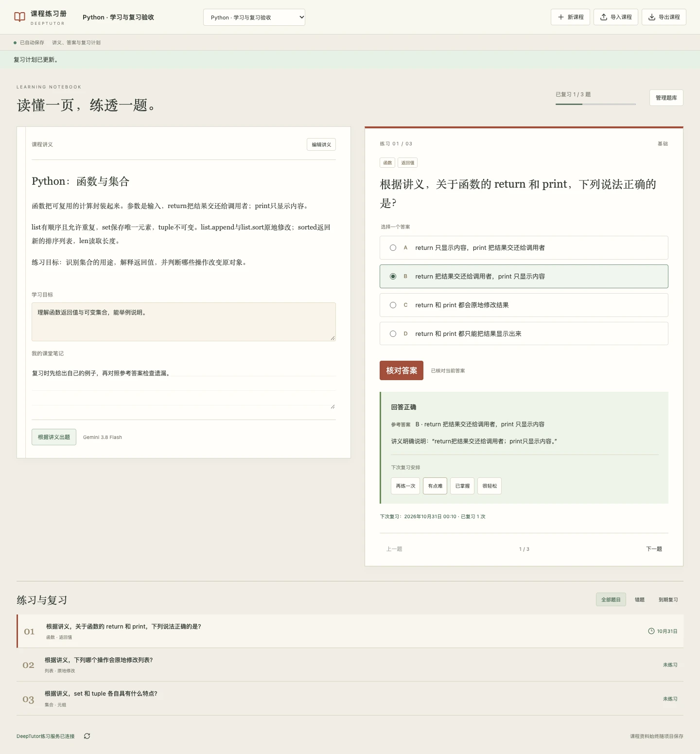The image size is (700, 754).
Task: Switch to the 错题 filter tab
Action: [640, 599]
